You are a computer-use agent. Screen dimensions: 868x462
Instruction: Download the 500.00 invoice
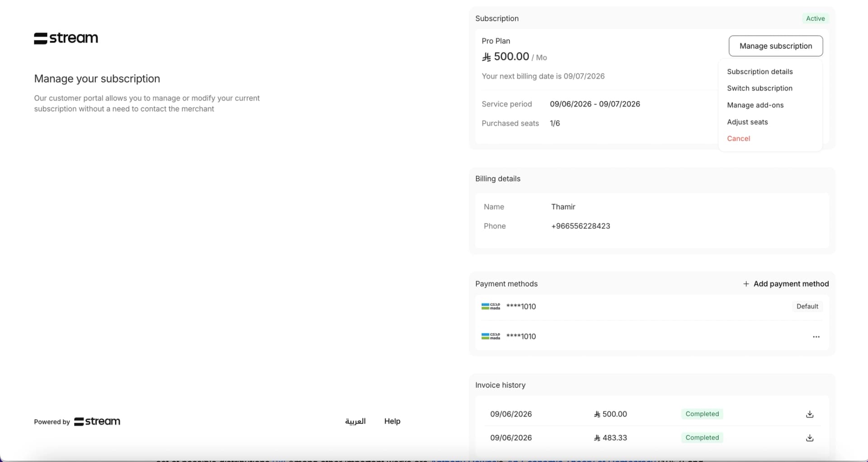[x=810, y=414]
